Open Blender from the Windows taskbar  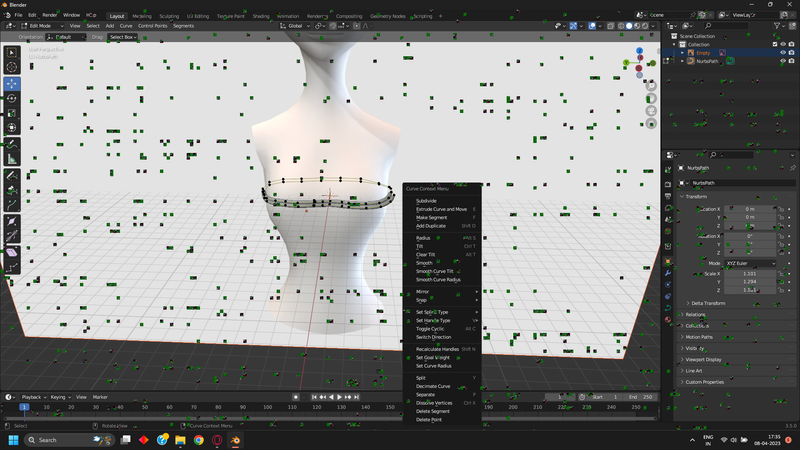pyautogui.click(x=235, y=440)
